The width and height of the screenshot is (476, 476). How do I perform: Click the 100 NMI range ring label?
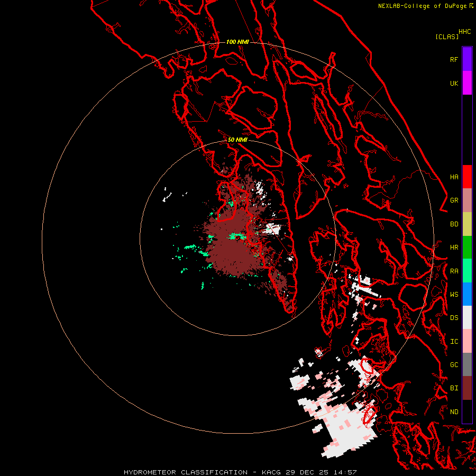pos(237,42)
